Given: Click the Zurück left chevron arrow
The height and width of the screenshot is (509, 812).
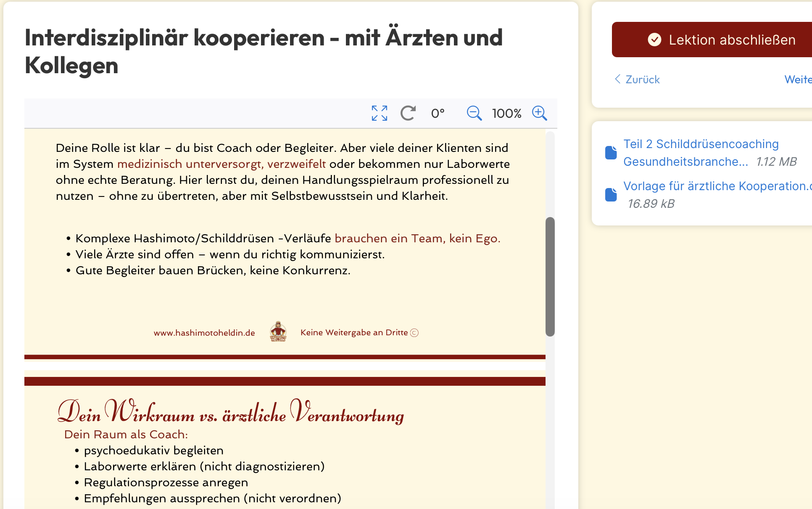Looking at the screenshot, I should tap(617, 79).
